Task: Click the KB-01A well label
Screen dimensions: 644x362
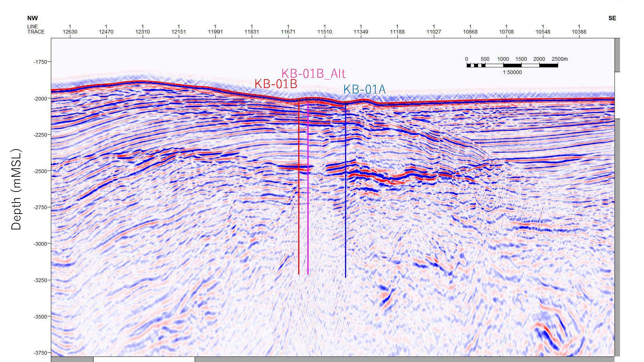Action: 364,89
